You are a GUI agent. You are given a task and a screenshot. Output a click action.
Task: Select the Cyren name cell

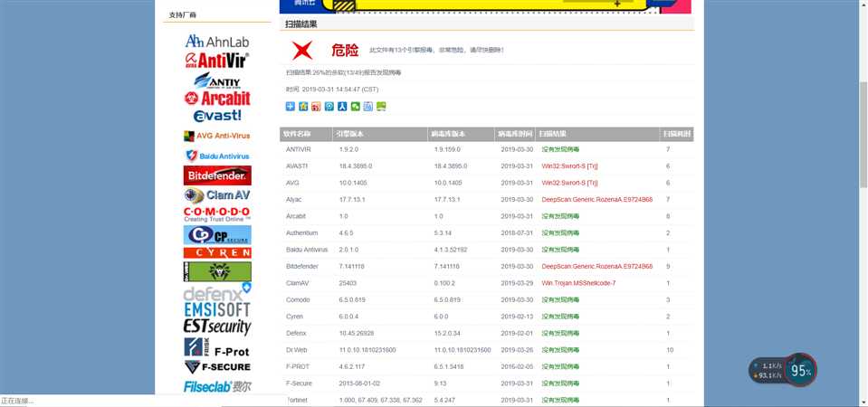click(294, 317)
